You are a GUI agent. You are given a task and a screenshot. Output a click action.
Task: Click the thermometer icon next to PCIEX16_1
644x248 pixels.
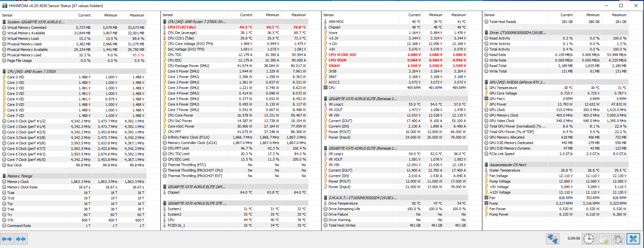click(x=165, y=225)
